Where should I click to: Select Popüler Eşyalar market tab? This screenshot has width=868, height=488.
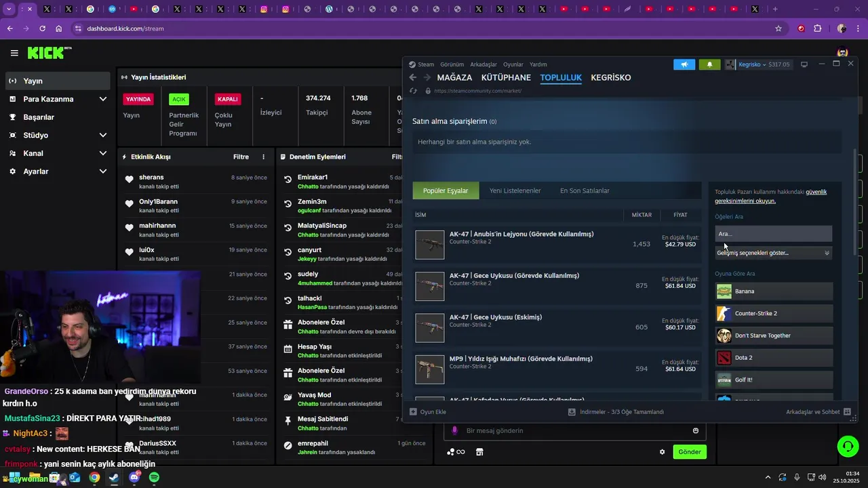[446, 190]
